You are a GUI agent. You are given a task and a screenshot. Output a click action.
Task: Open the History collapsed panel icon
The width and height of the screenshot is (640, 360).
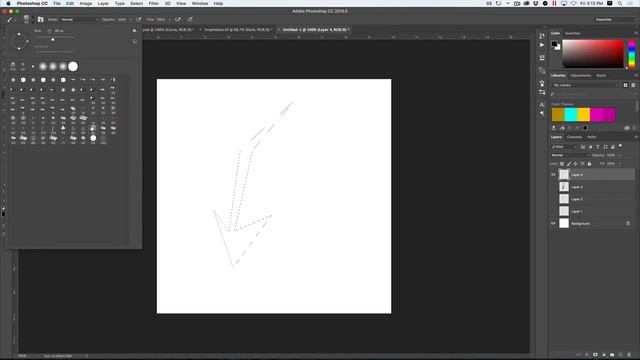pos(542,36)
